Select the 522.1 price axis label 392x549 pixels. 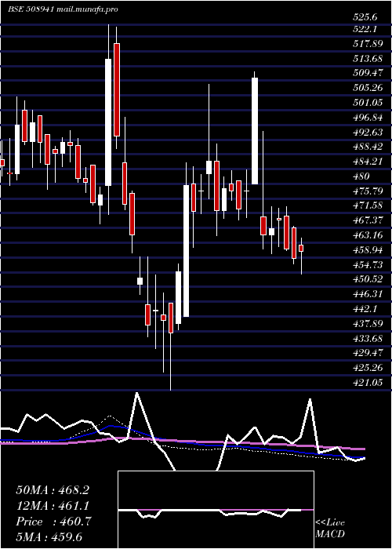point(365,29)
